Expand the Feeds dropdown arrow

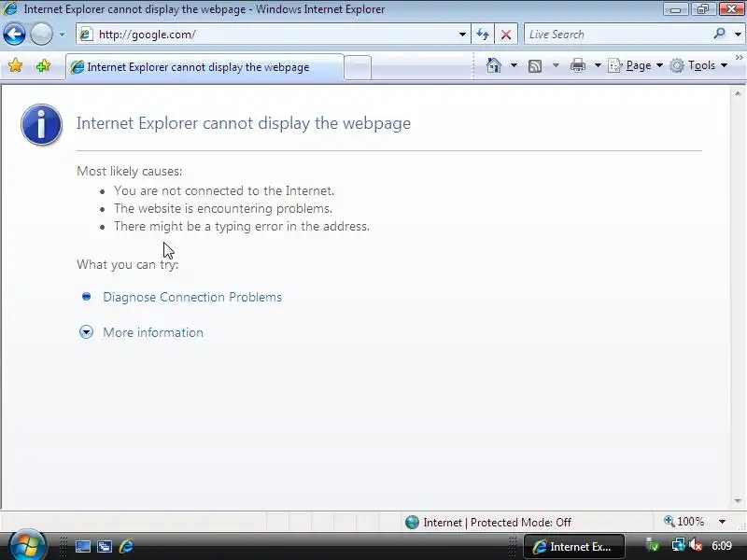coord(556,65)
